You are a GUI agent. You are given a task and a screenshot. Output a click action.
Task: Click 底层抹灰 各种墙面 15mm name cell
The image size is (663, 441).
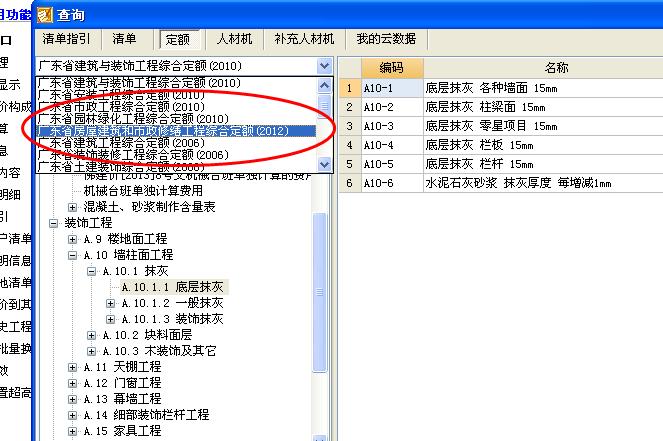pos(543,88)
